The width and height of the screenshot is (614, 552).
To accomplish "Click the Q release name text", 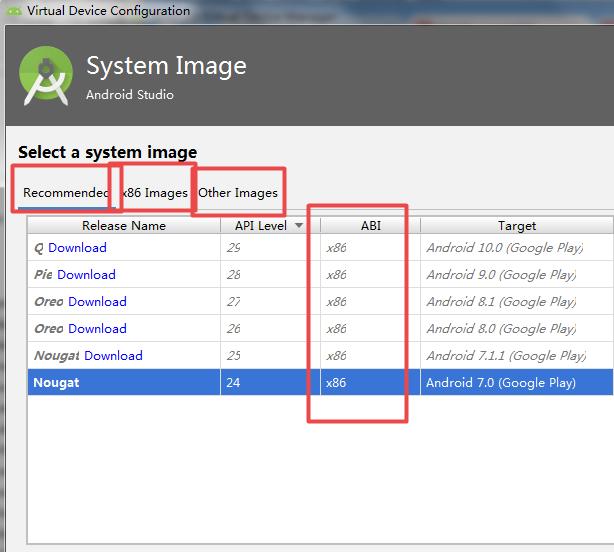I will click(x=39, y=248).
